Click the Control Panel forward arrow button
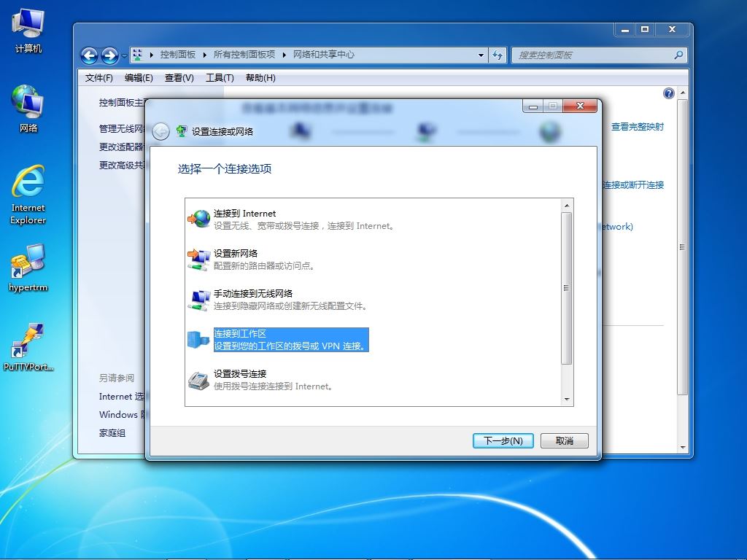 coord(109,55)
